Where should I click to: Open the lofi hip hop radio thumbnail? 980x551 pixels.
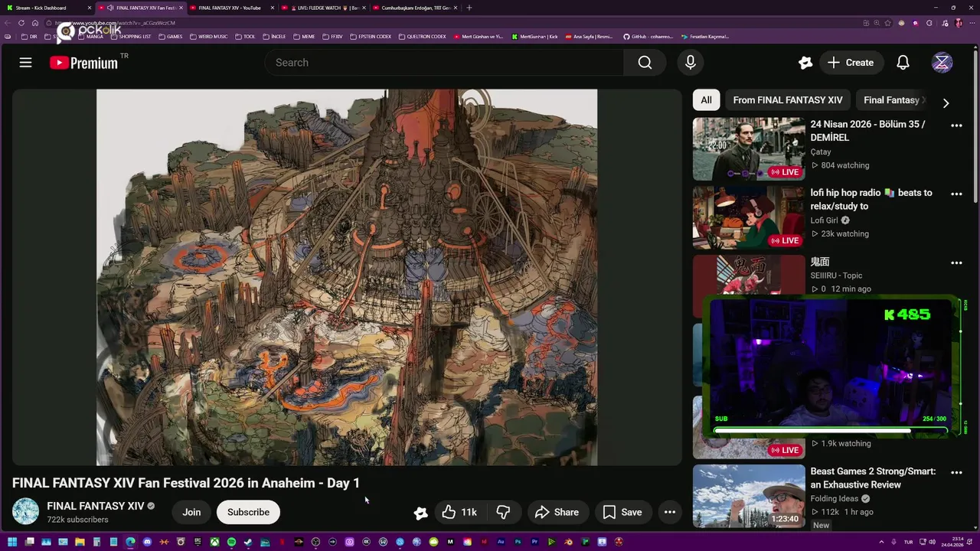749,217
